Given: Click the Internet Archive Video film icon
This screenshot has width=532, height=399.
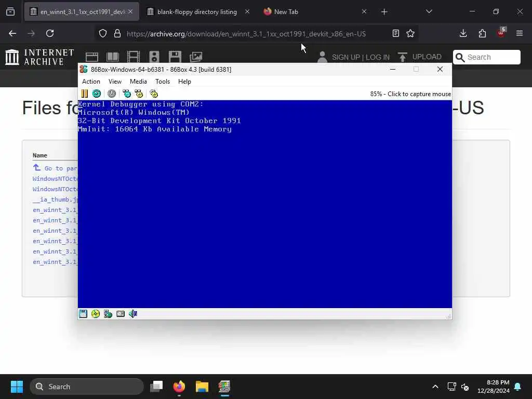Looking at the screenshot, I should (134, 57).
